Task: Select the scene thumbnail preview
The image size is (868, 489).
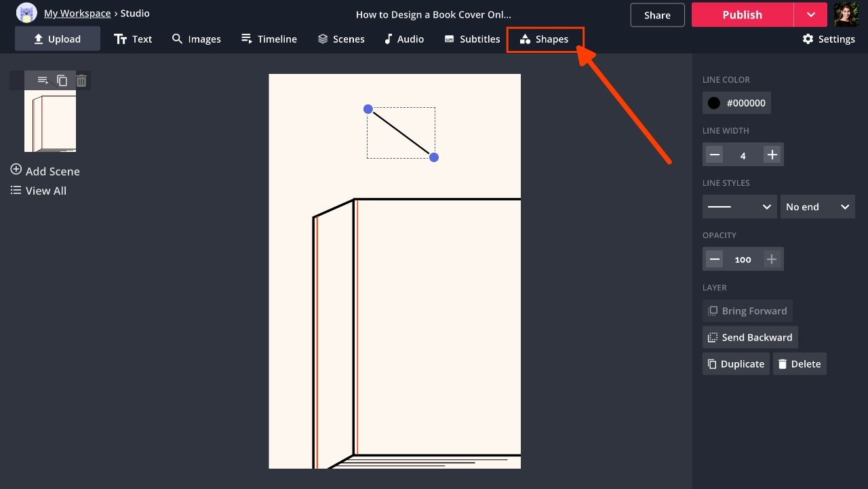Action: click(50, 123)
